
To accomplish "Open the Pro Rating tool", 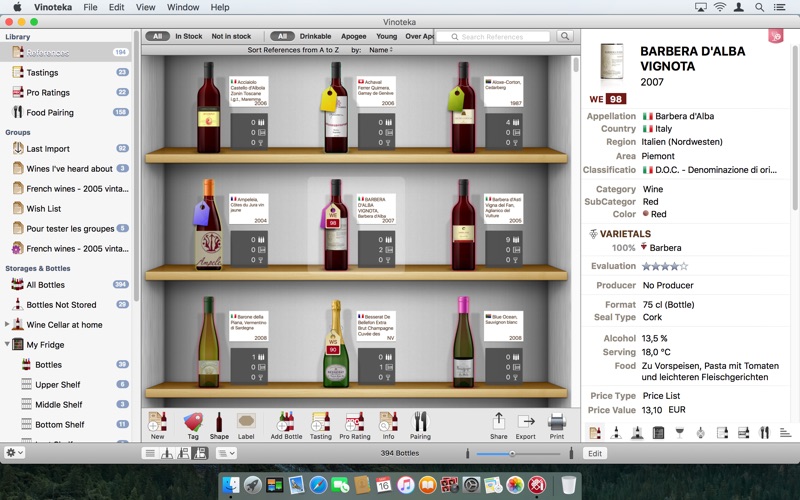I will 355,423.
